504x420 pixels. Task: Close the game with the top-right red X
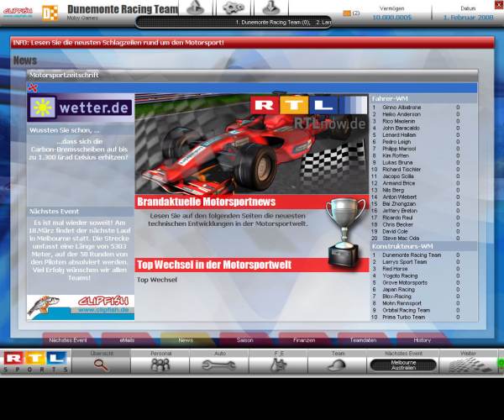[499, 4]
